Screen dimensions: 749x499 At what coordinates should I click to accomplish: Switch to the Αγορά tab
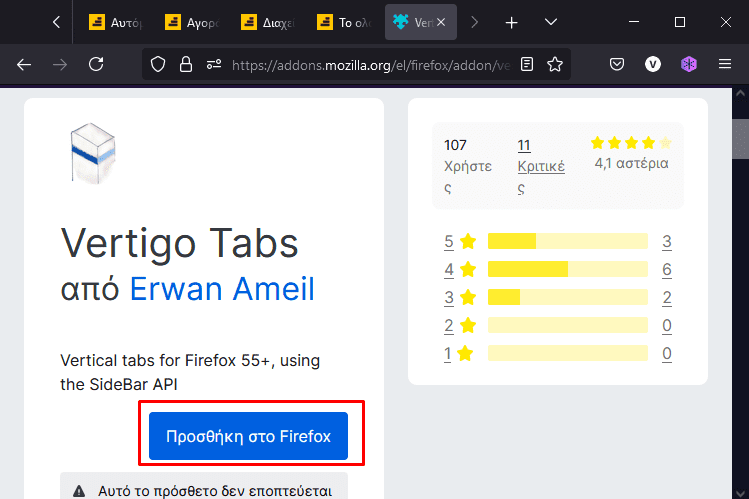coord(192,22)
